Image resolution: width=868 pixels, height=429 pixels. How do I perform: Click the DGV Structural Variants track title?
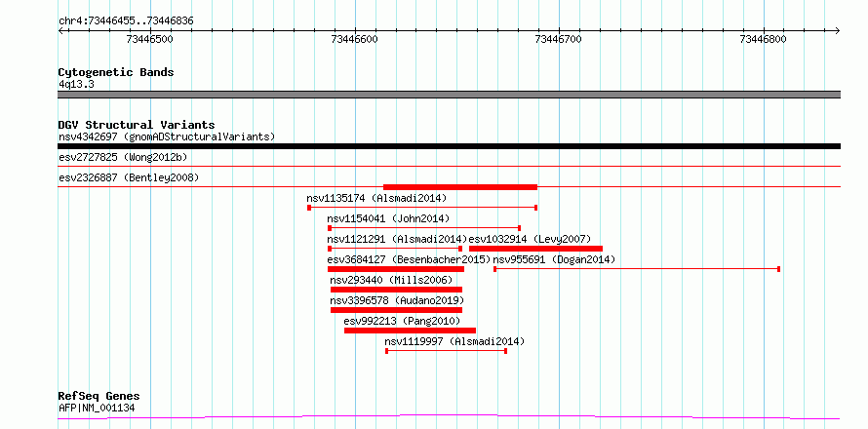pos(137,125)
